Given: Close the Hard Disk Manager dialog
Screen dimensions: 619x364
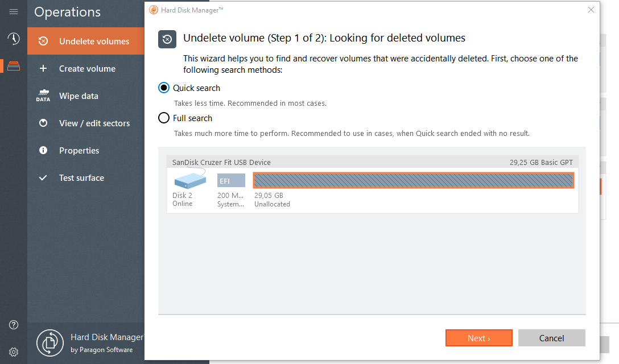Looking at the screenshot, I should tap(591, 10).
